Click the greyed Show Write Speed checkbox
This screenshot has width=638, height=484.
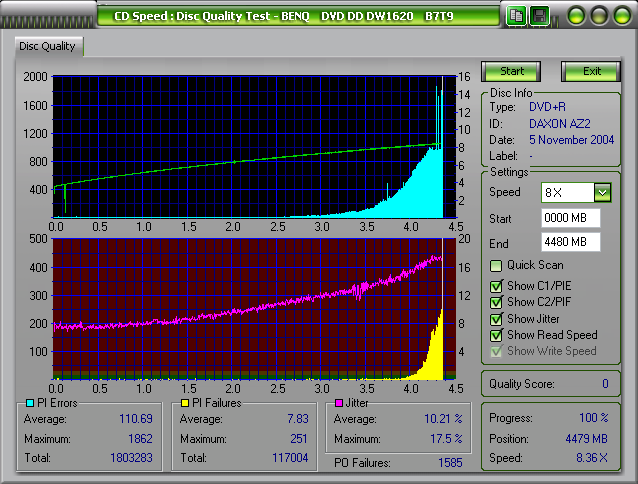(x=496, y=351)
